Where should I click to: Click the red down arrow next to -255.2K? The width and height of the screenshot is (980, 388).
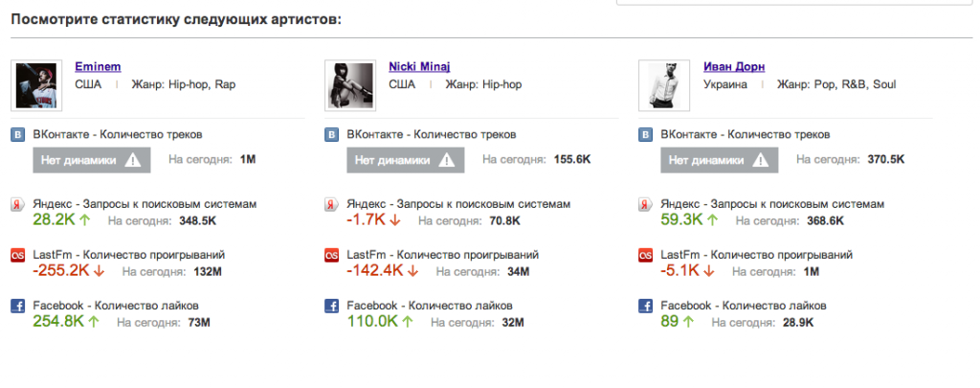[99, 272]
